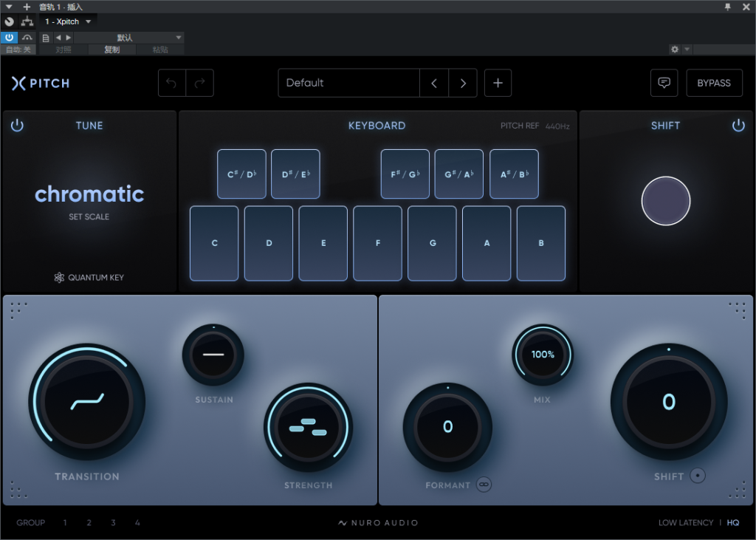Select GROUP 3
Viewport: 756px width, 540px height.
click(113, 522)
